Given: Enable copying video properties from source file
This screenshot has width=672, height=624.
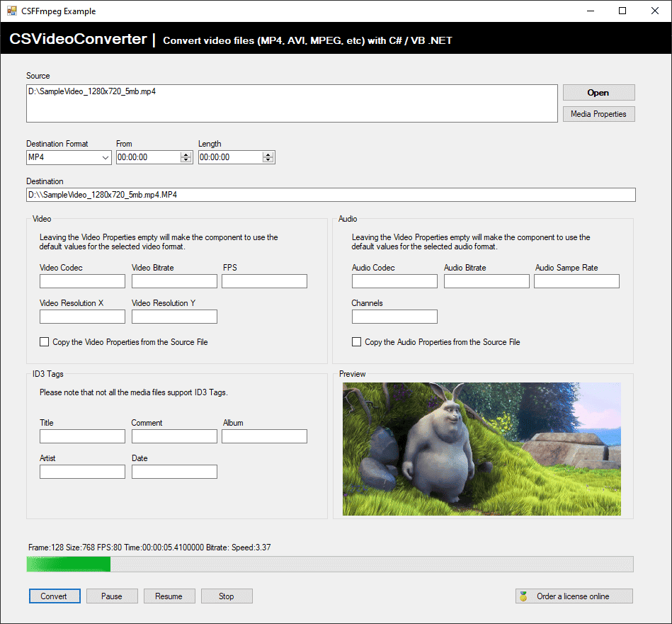Looking at the screenshot, I should (x=44, y=341).
